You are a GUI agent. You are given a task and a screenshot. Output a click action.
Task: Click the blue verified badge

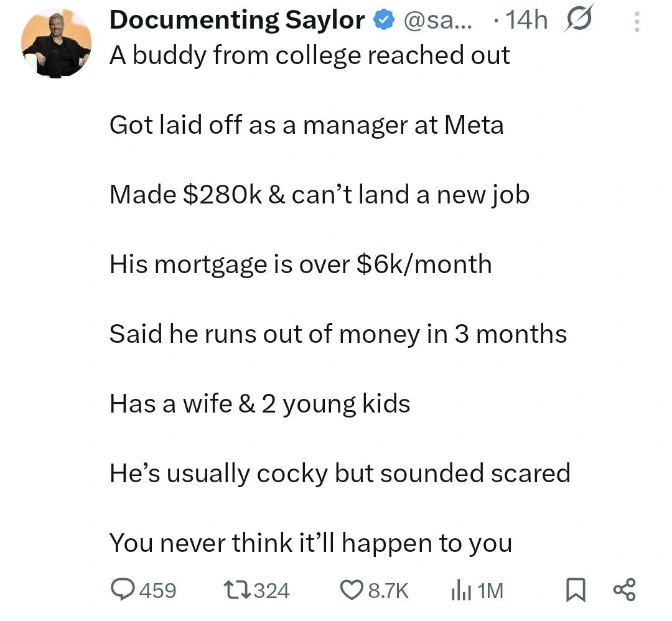click(x=383, y=21)
